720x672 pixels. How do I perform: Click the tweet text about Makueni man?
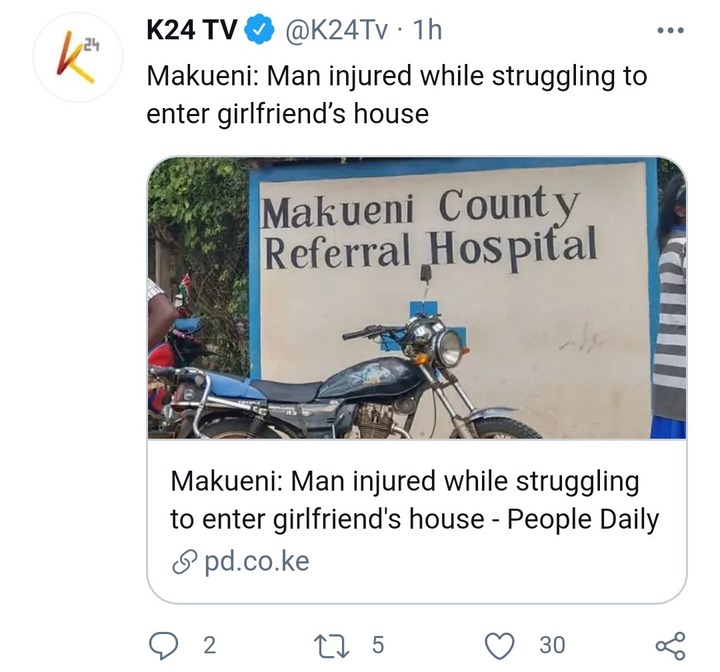[397, 95]
